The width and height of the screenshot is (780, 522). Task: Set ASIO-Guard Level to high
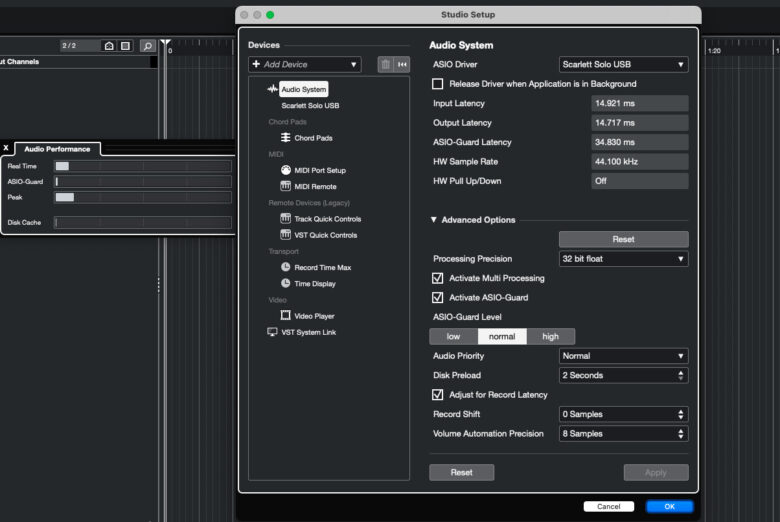[x=550, y=336]
